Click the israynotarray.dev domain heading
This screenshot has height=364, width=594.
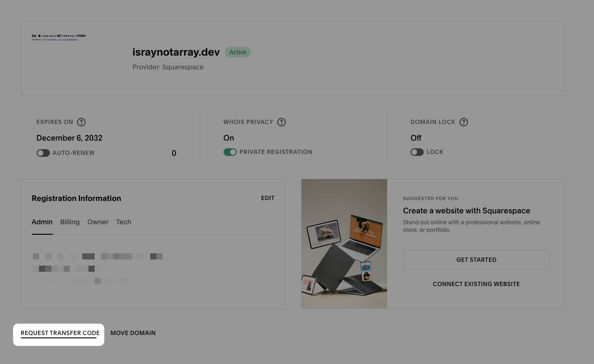click(176, 52)
